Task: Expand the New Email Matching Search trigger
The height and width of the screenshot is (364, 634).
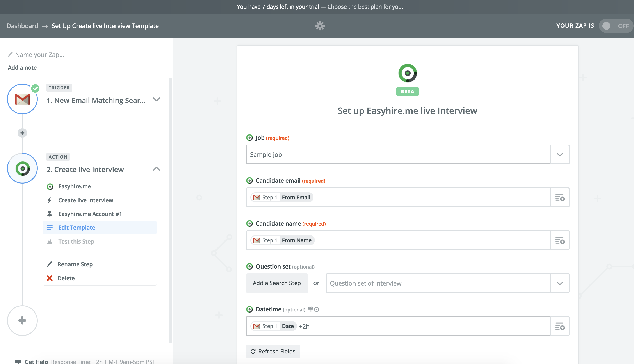Action: tap(156, 100)
